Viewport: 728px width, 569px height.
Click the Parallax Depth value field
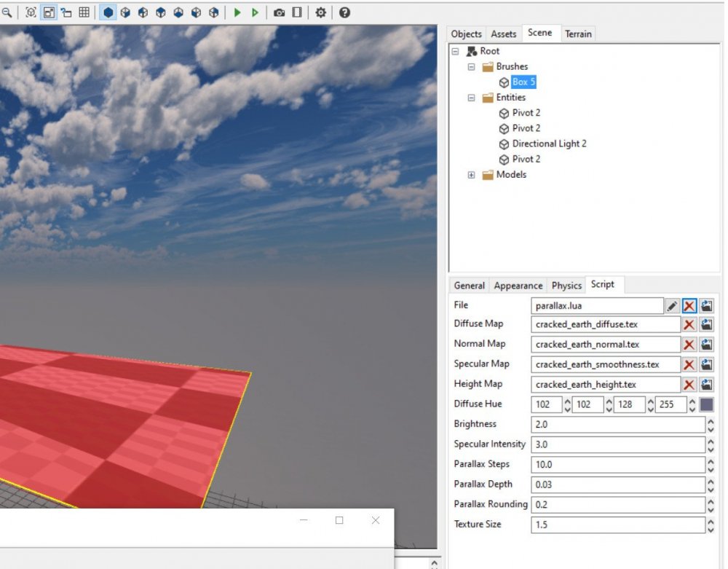617,484
